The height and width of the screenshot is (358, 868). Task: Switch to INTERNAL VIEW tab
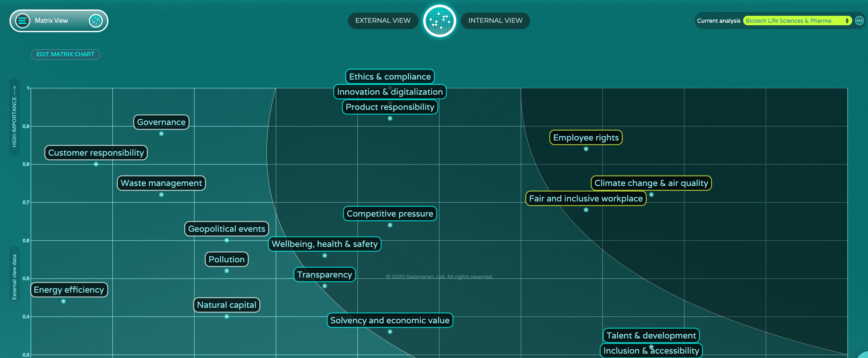tap(495, 20)
